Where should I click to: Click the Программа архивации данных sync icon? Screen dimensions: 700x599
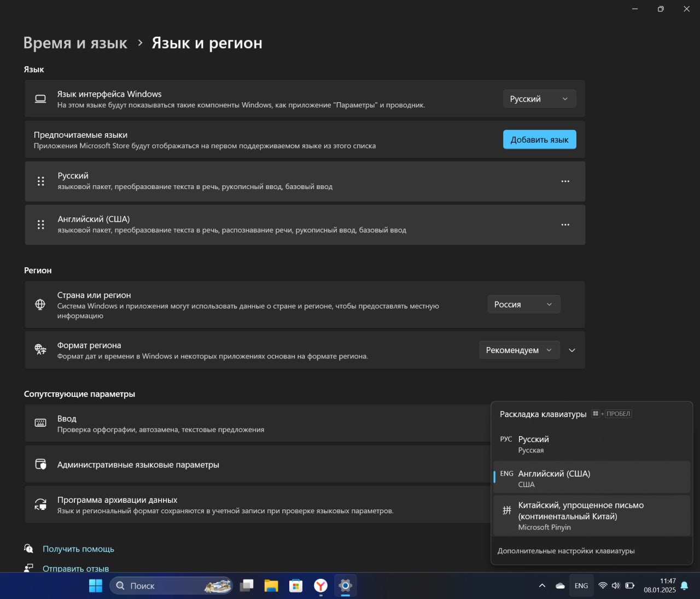(40, 504)
